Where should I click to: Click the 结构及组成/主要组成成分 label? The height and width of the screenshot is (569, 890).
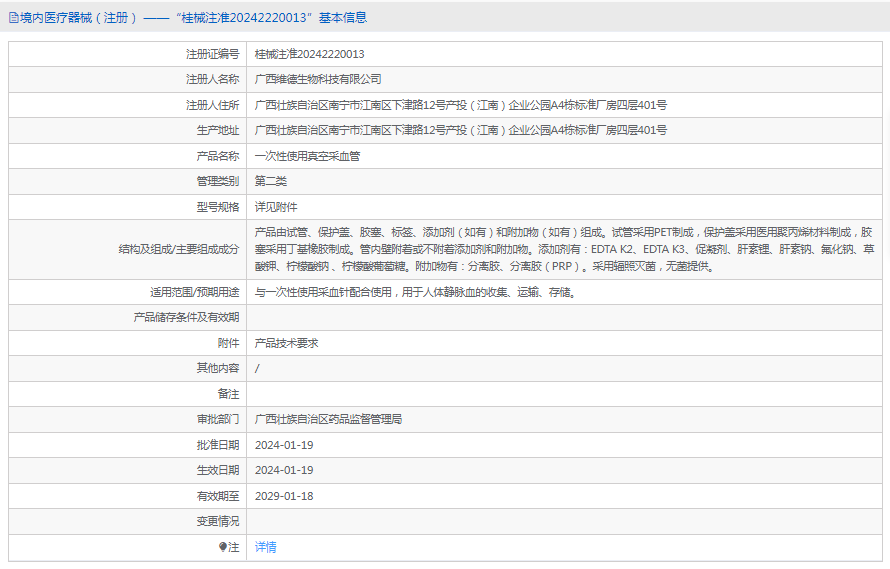179,249
